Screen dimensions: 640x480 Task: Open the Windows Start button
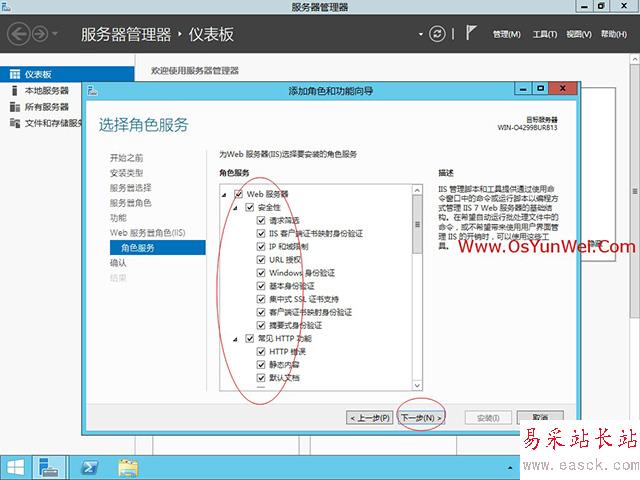(x=16, y=468)
